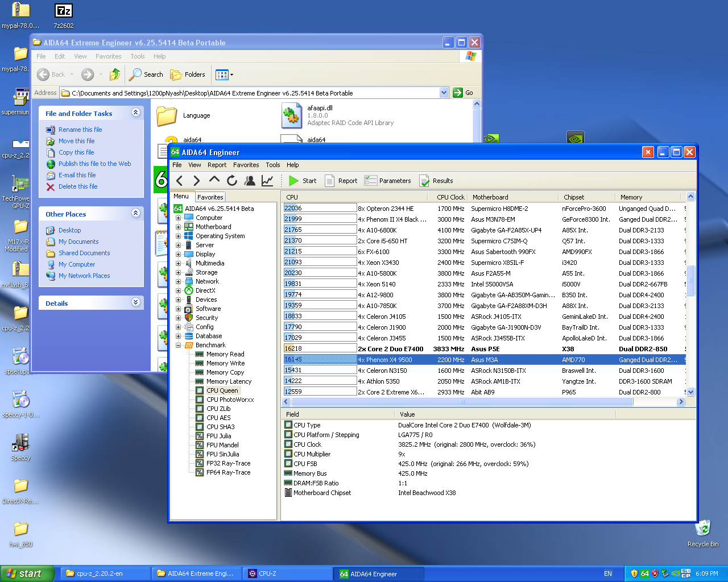Click the Copy this file link
This screenshot has height=582, width=728.
pos(76,152)
